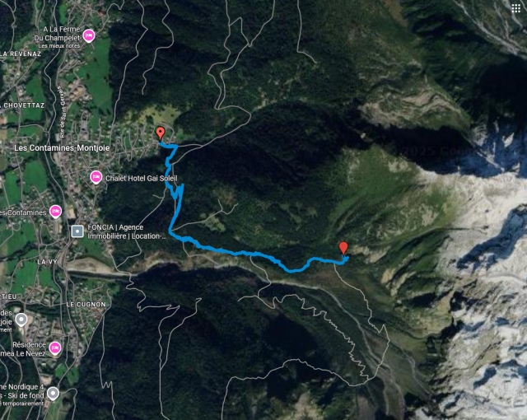This screenshot has height=420, width=527.
Task: Click the CHOVETTAZ locality label
Action: tap(22, 105)
